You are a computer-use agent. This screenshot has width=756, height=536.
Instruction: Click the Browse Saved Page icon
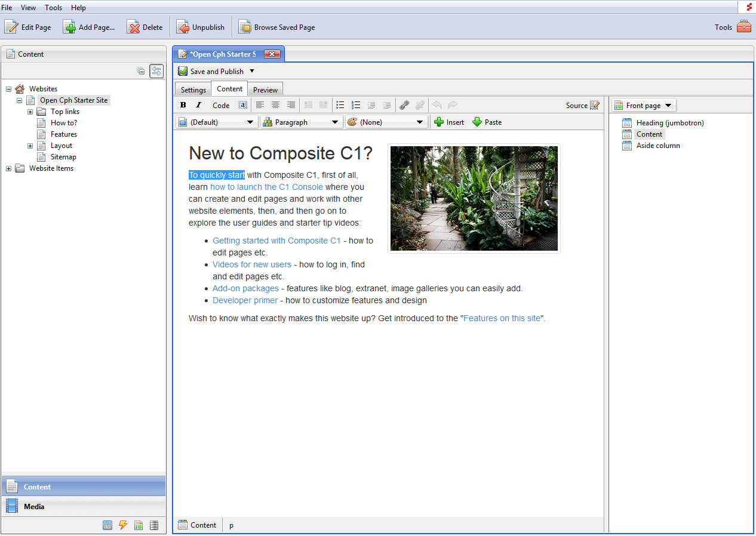coord(244,26)
